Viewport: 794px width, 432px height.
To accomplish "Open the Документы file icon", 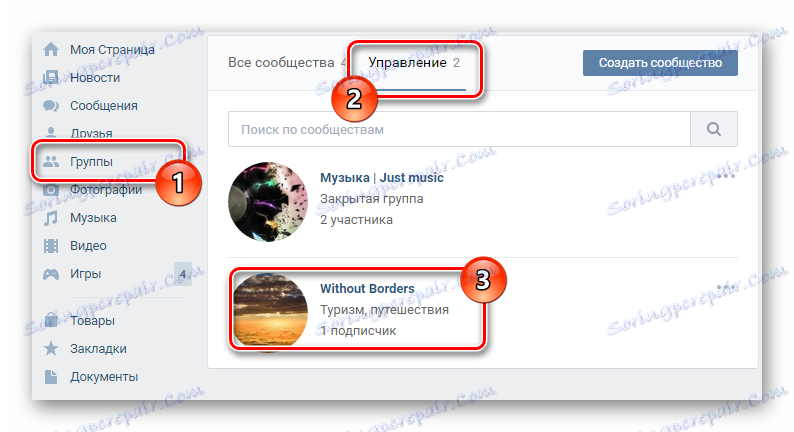I will click(51, 377).
